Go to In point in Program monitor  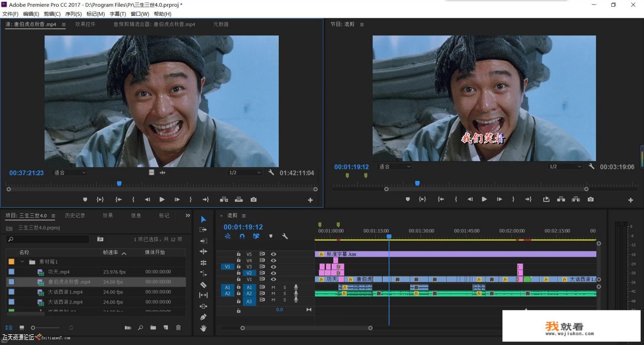tap(441, 199)
